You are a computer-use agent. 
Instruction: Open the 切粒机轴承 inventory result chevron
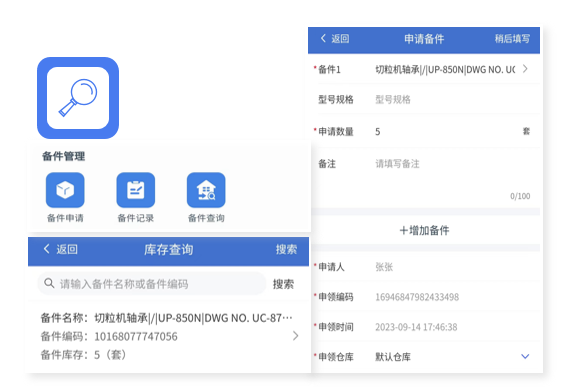pos(296,336)
